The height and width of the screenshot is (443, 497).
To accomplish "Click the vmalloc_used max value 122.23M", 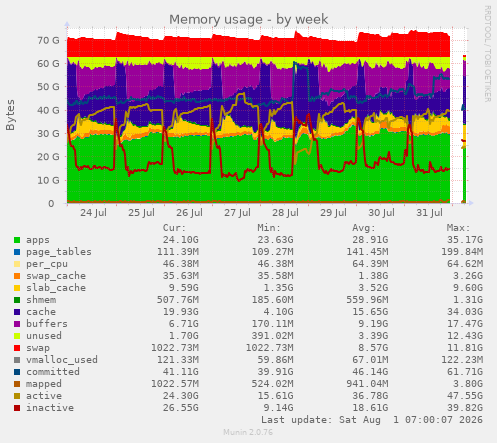I will (462, 360).
